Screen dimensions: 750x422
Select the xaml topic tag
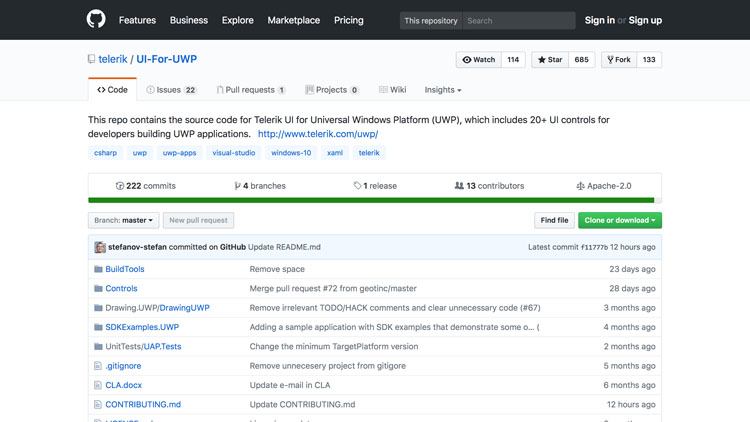click(335, 153)
